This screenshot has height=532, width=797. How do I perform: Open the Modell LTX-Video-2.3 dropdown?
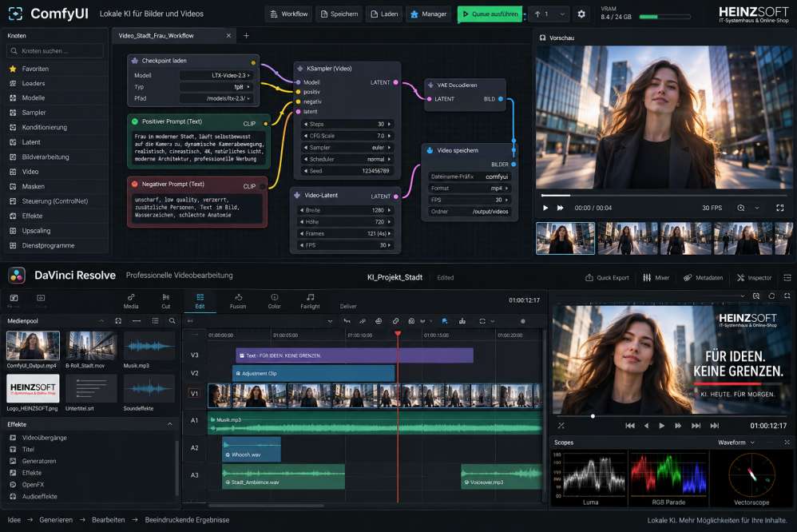click(216, 75)
